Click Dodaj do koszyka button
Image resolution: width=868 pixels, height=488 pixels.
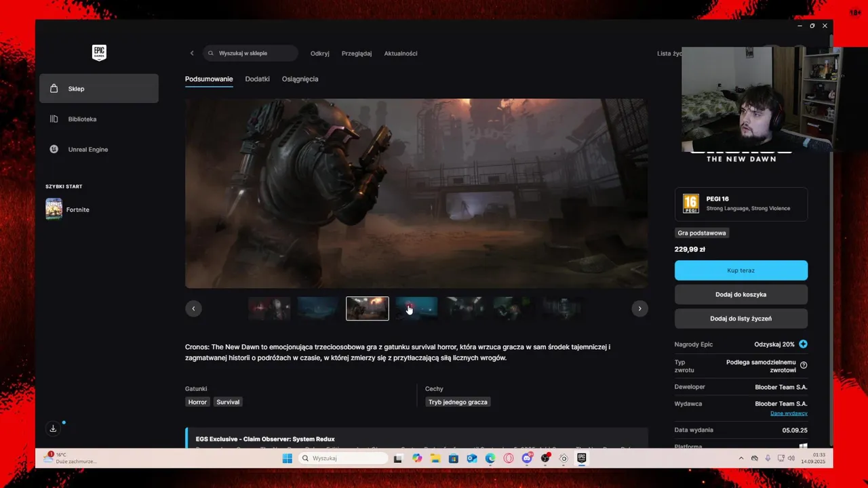741,295
